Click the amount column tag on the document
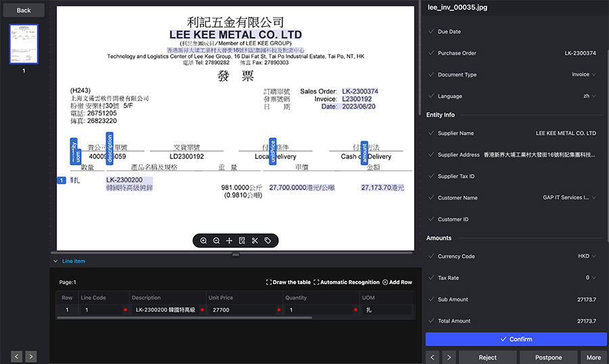The image size is (609, 364). point(364,153)
